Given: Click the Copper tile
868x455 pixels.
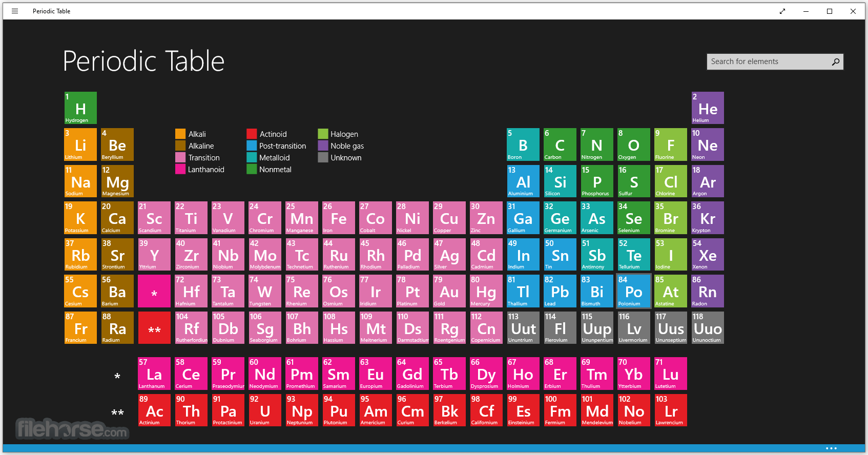Looking at the screenshot, I should (x=449, y=218).
